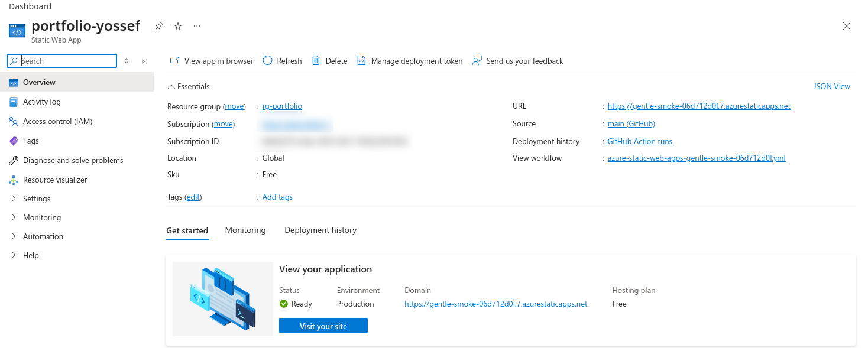Click View app in browser icon
This screenshot has height=348, width=868.
pos(174,60)
